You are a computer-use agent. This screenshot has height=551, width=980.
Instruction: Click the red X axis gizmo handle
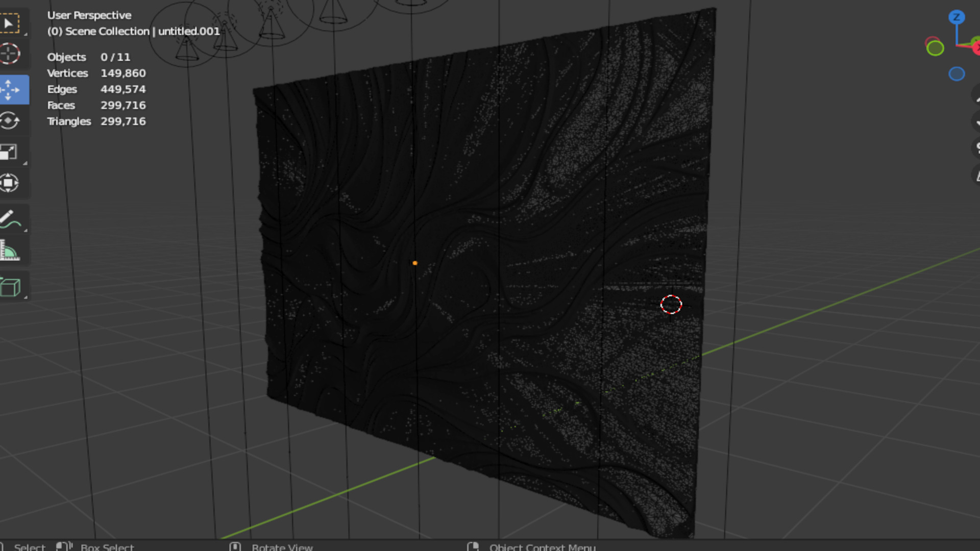click(976, 47)
